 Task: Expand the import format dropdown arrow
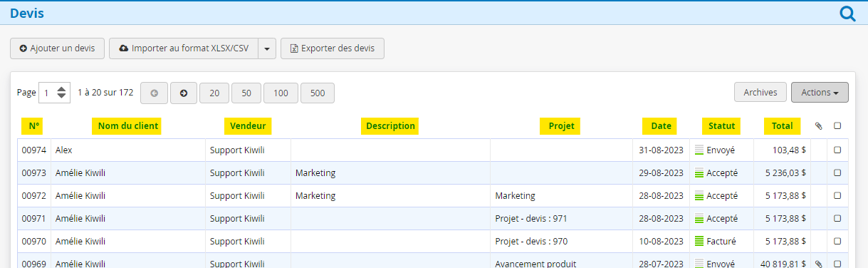267,48
